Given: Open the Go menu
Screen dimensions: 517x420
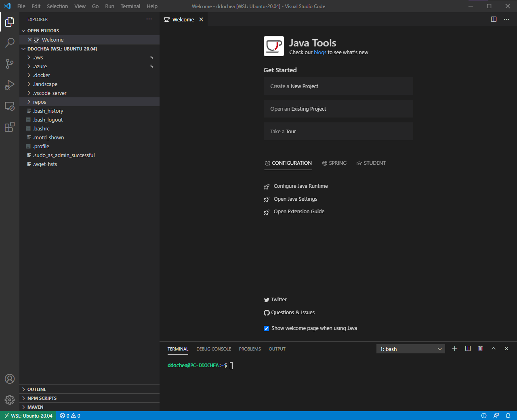Looking at the screenshot, I should 95,6.
